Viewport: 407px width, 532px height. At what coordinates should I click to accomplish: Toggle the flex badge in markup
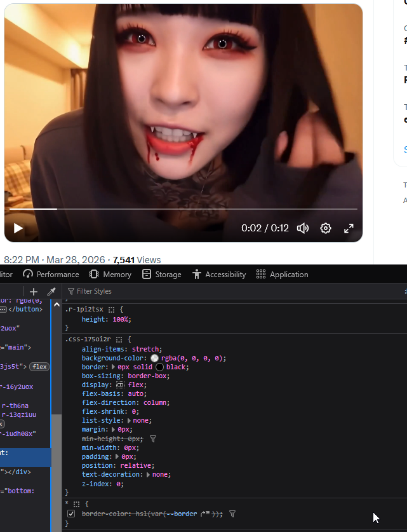[39, 367]
